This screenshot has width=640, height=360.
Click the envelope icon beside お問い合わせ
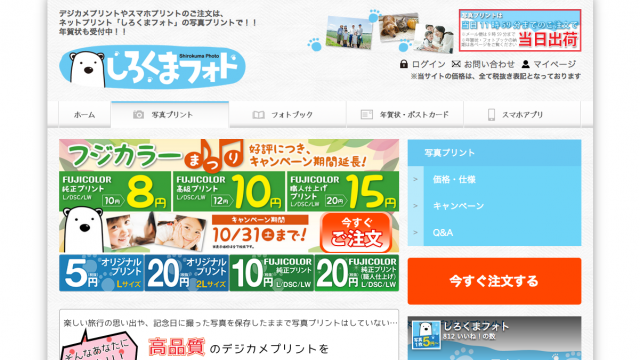456,64
